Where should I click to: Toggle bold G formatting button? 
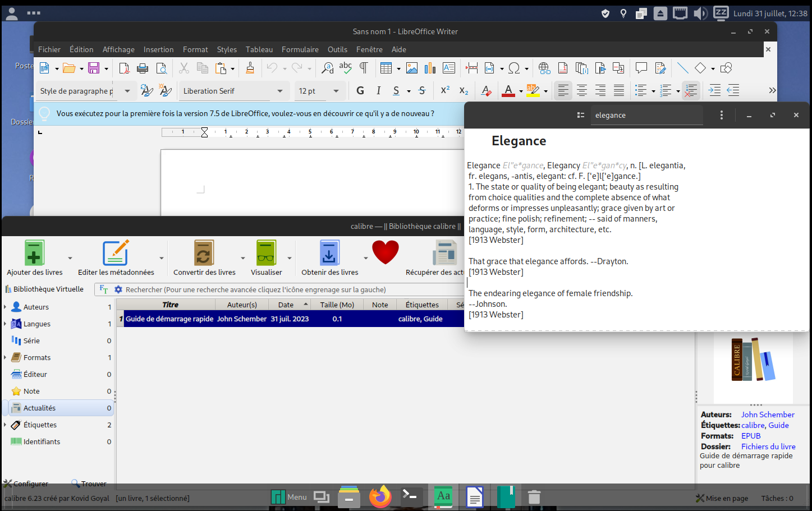coord(360,91)
